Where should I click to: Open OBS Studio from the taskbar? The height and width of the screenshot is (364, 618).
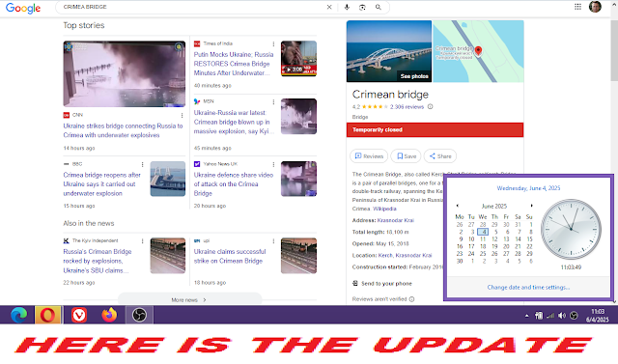click(139, 315)
